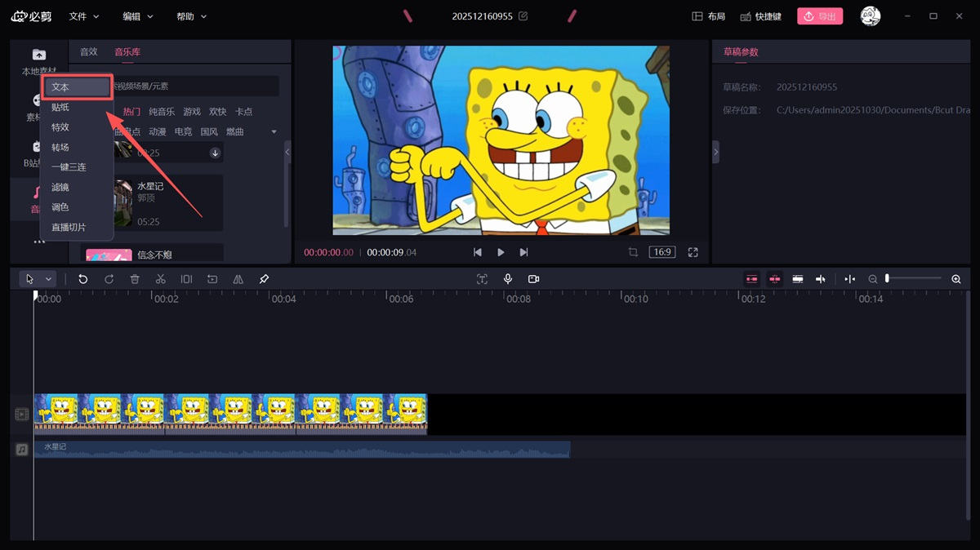Screen dimensions: 980x550
Task: Click the scissors split tool
Action: click(160, 279)
